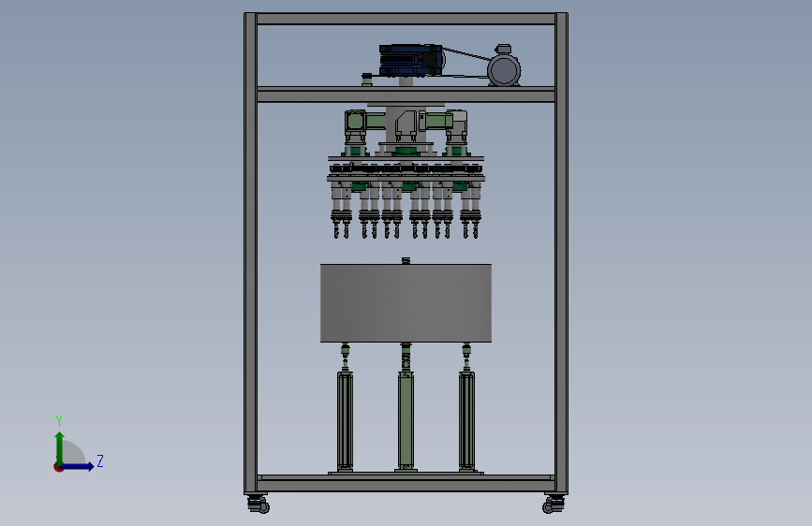Screen dimensions: 812x526
Task: Select the topmost horizontal frame beam
Action: click(x=406, y=19)
